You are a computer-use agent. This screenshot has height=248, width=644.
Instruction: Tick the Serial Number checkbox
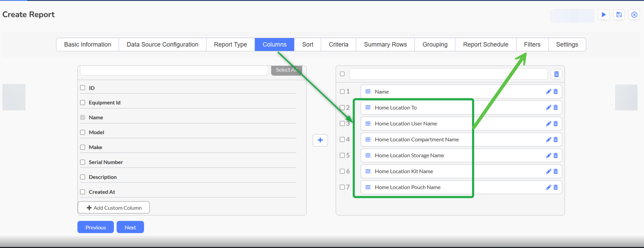coord(82,162)
